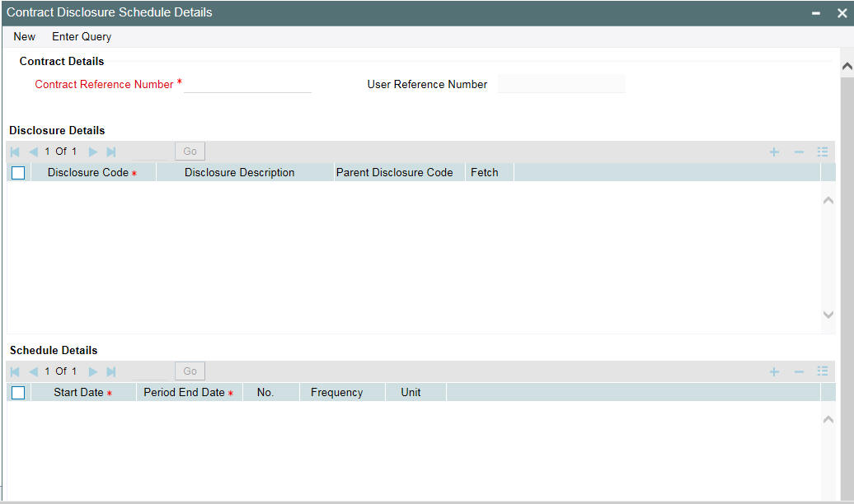Go to last page in Disclosure Details
854x504 pixels.
tap(111, 152)
